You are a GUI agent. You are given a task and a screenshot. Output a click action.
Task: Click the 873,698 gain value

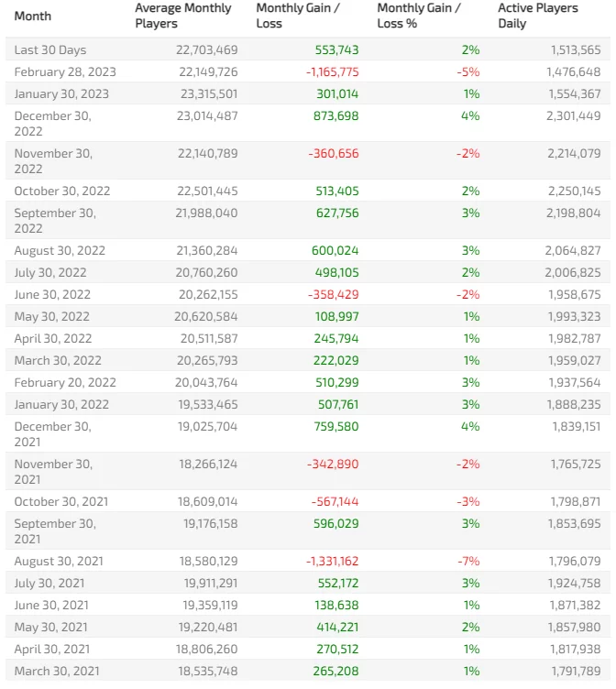point(335,116)
